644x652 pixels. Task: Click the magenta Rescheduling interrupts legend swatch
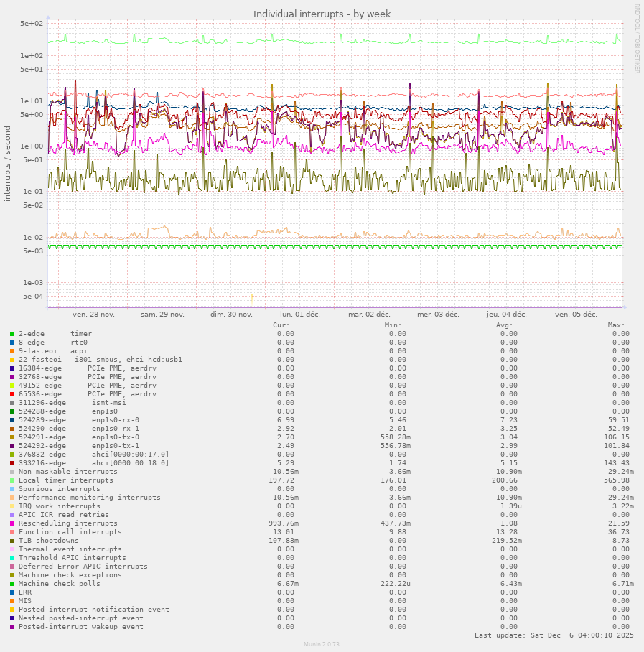click(x=12, y=523)
